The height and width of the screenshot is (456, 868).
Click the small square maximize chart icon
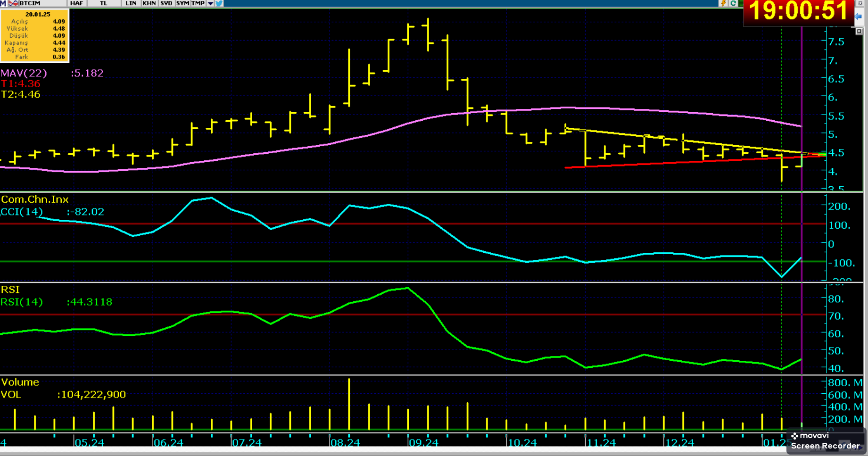coord(859,31)
